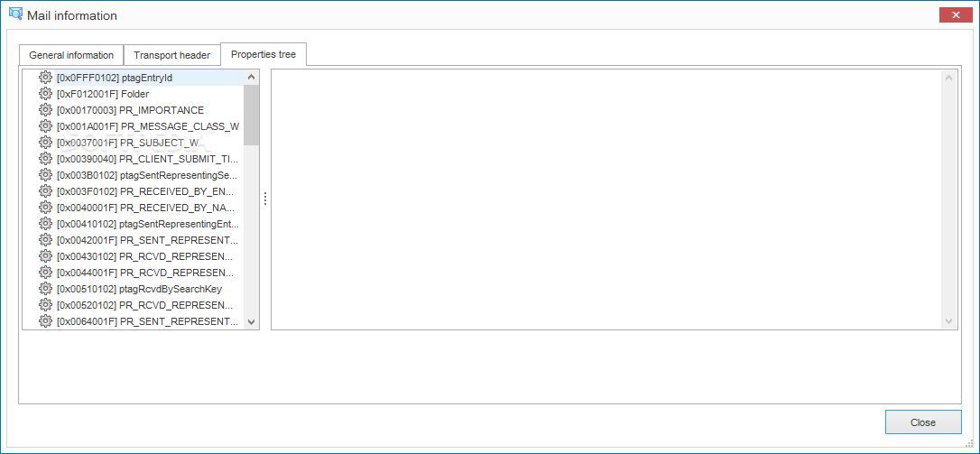
Task: Select the "[0x0FFF0102] ptagEntryId" row text
Action: click(x=115, y=78)
